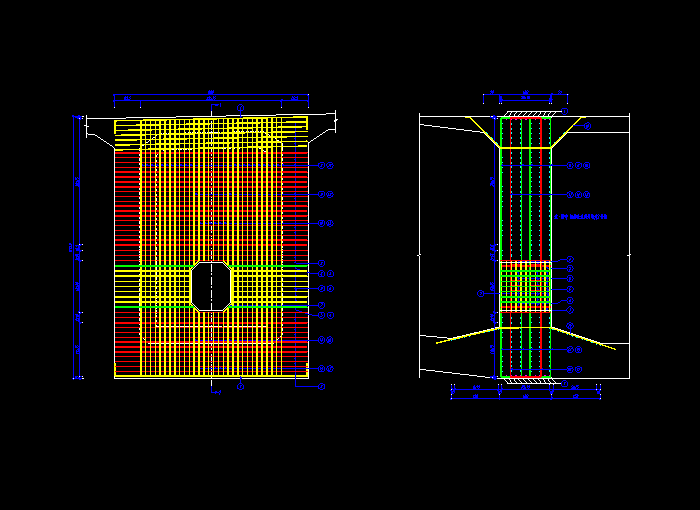Viewport: 700px width, 510px height.
Task: Pick the yellow diagonal line at lower-left of right section
Action: pyautogui.click(x=466, y=334)
